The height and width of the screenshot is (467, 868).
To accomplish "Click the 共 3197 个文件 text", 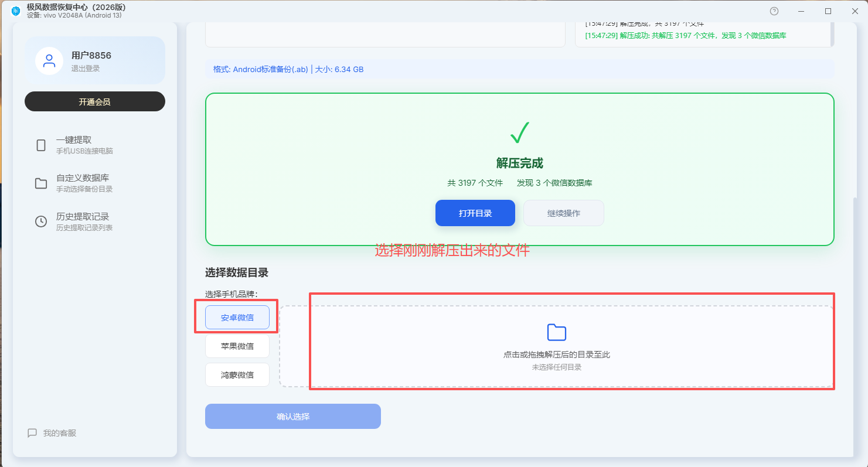I will 475,183.
